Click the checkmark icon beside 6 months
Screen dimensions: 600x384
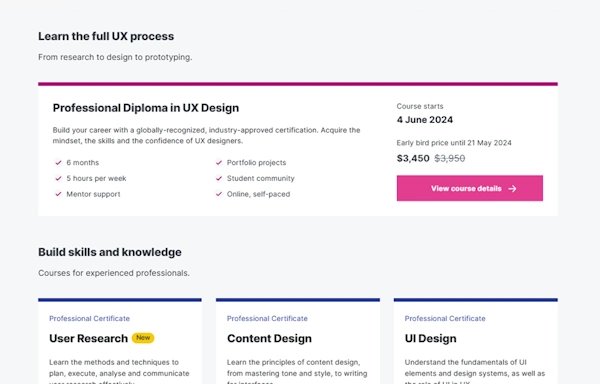pos(58,163)
